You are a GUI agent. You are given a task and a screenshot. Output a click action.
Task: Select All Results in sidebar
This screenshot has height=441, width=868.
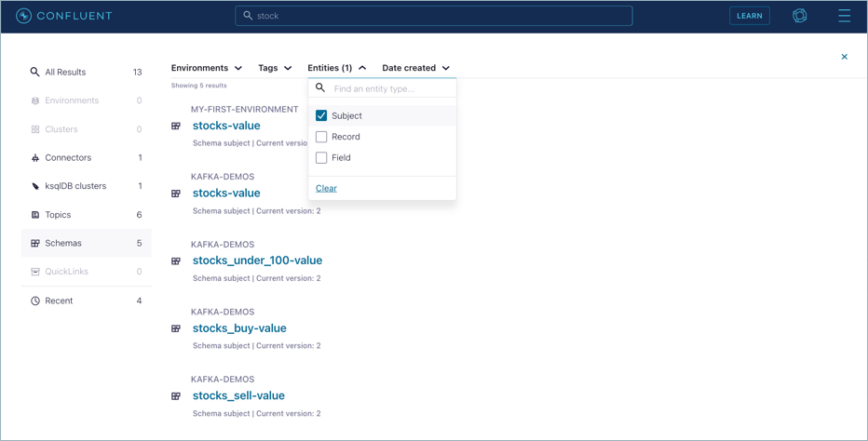[65, 72]
